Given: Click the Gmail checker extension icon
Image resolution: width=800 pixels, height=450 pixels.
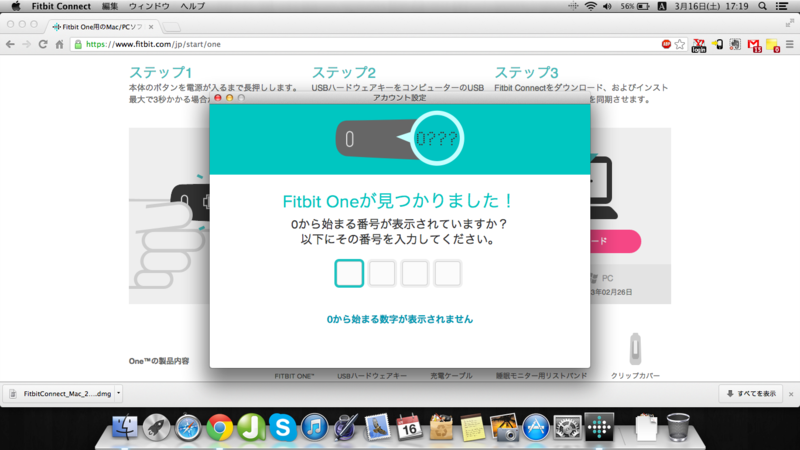Looking at the screenshot, I should (x=754, y=45).
